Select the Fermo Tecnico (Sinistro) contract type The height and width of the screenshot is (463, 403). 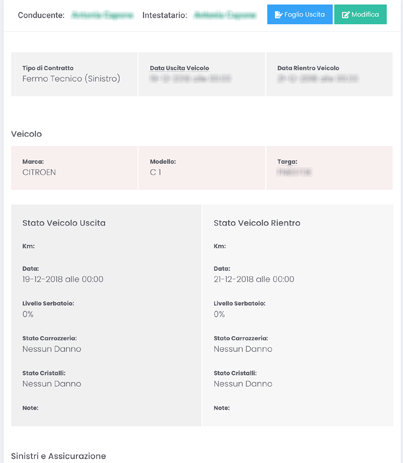pos(71,79)
